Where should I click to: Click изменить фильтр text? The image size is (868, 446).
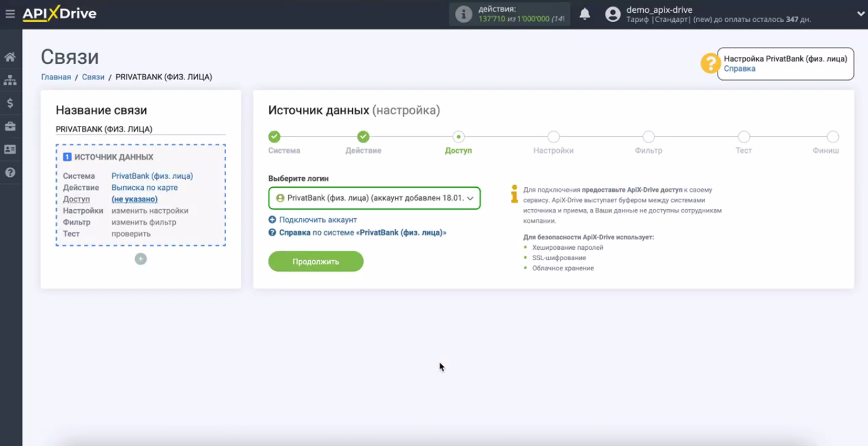coord(144,222)
